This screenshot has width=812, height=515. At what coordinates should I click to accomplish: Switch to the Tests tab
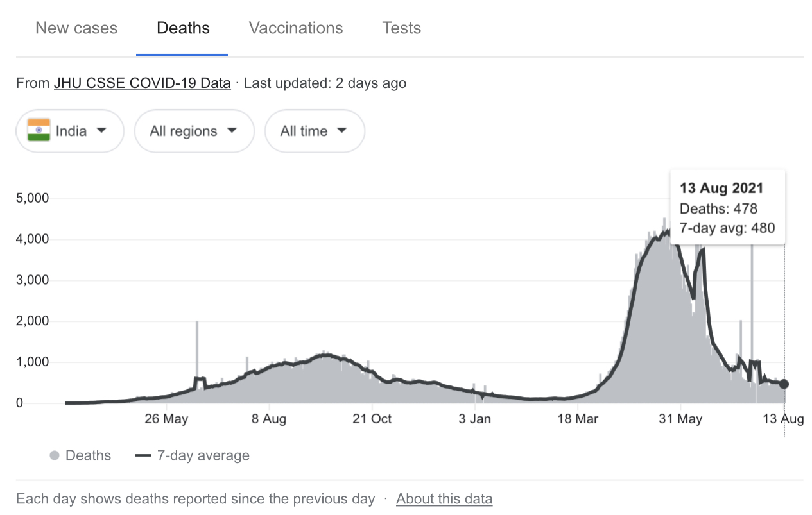click(401, 28)
